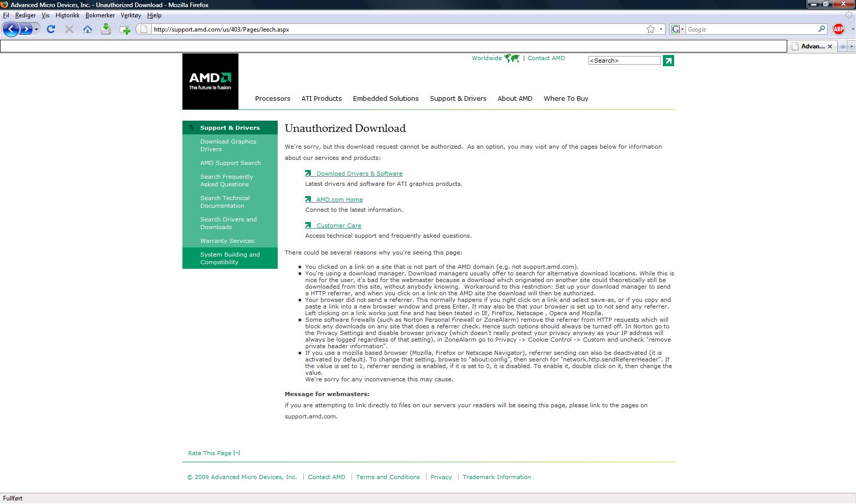Open the Hjelp menu
Image resolution: width=856 pixels, height=504 pixels.
154,15
